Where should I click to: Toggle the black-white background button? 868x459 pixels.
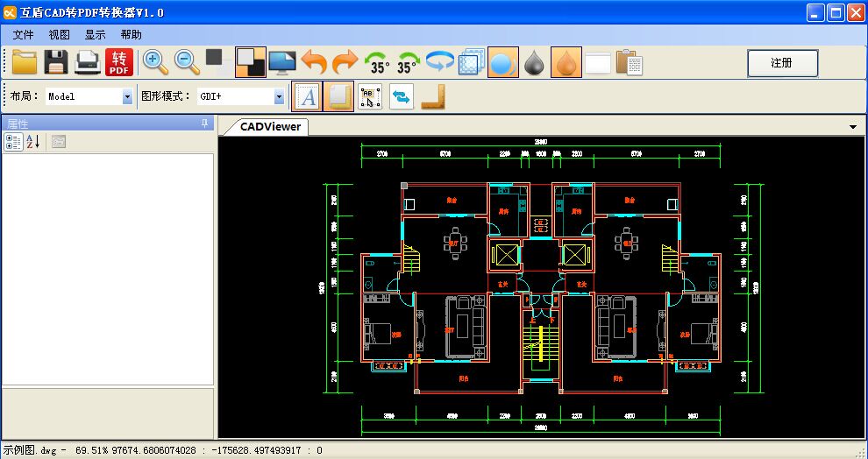251,62
